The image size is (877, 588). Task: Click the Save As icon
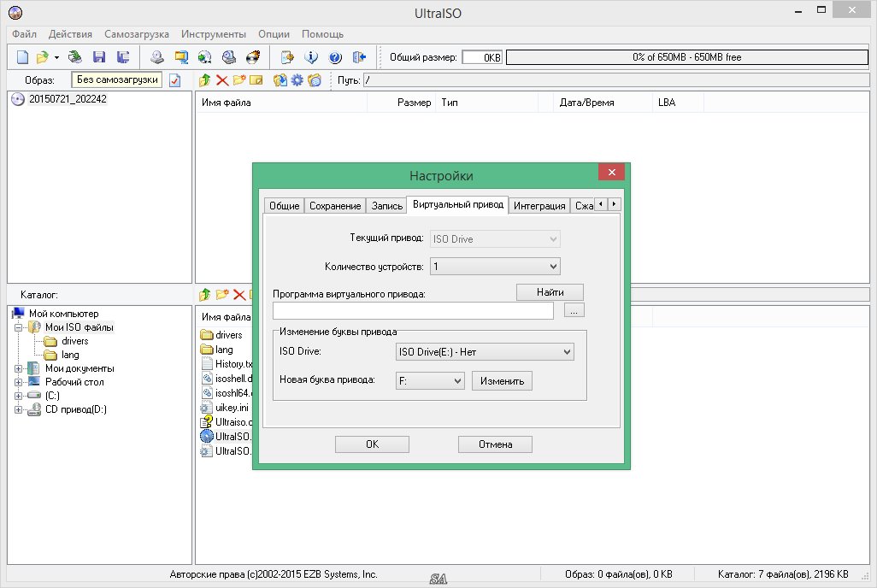click(123, 57)
